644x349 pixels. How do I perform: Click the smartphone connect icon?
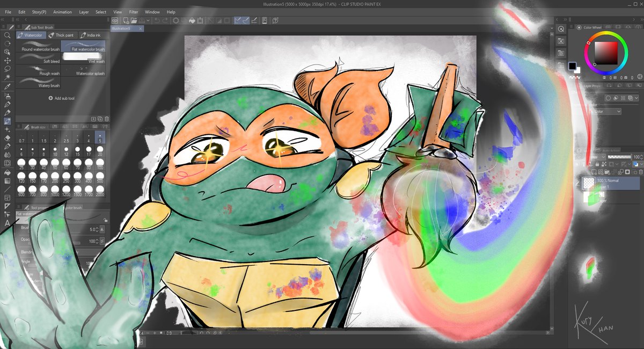(x=264, y=20)
